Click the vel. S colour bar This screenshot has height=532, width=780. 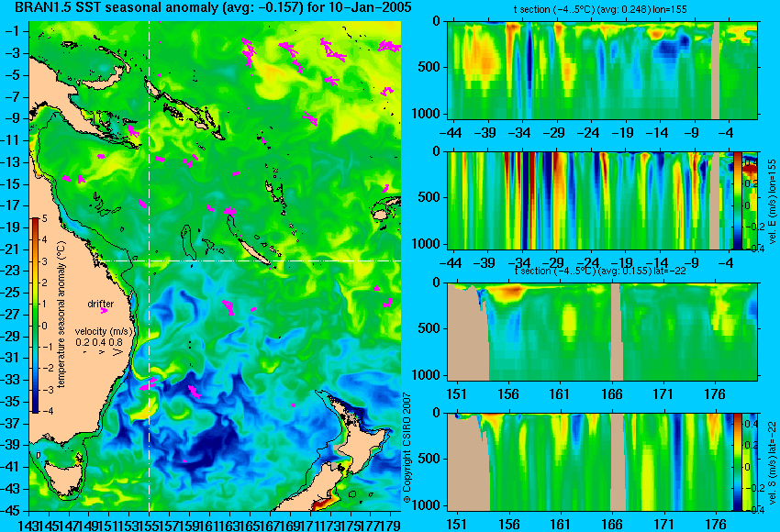(737, 462)
